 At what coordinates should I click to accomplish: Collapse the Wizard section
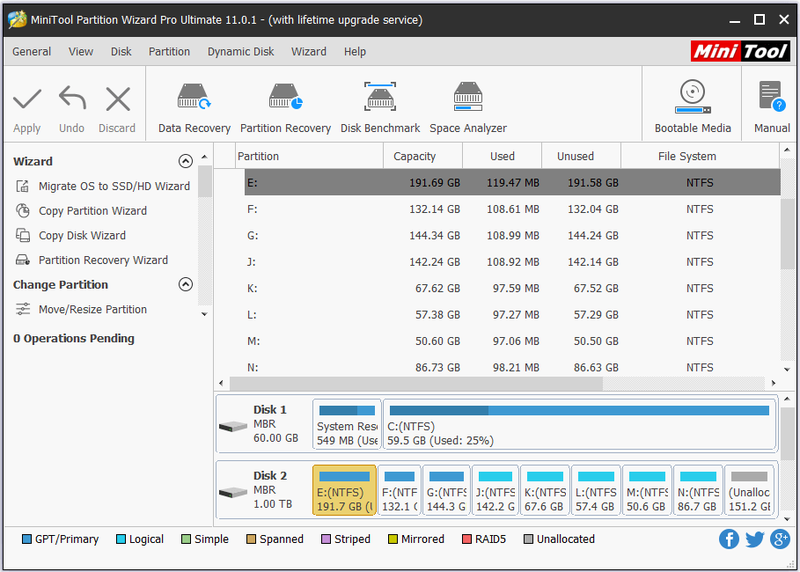[186, 161]
